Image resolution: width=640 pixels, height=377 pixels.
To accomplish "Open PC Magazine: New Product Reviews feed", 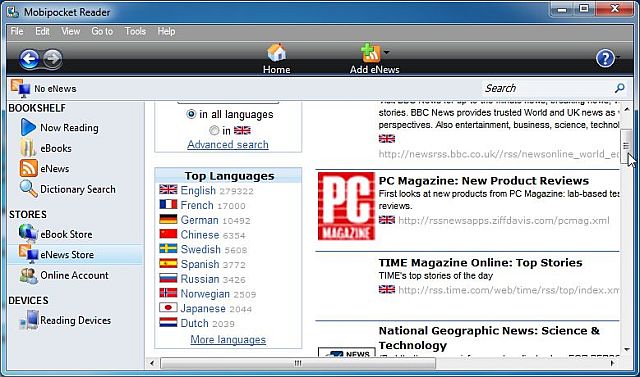I will click(x=484, y=180).
